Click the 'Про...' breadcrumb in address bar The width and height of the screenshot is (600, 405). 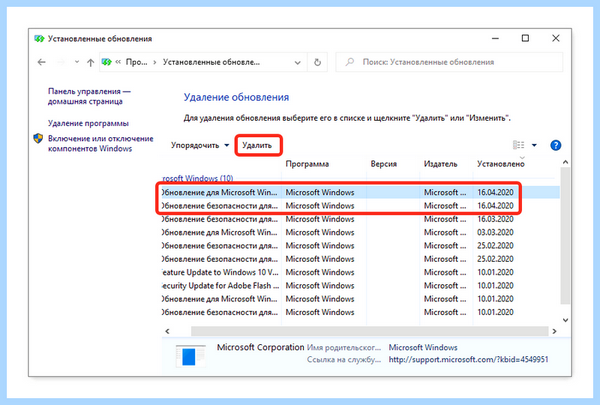coord(137,62)
